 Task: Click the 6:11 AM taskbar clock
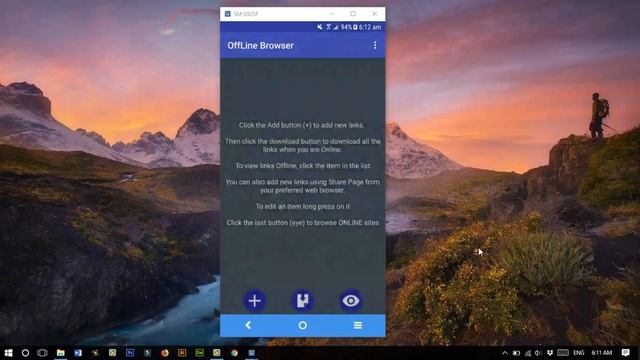coord(602,353)
